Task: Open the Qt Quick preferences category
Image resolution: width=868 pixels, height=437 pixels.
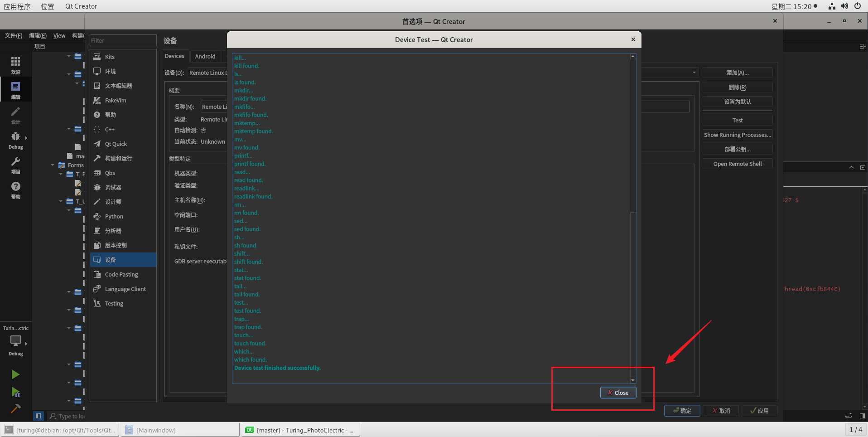Action: 123,144
